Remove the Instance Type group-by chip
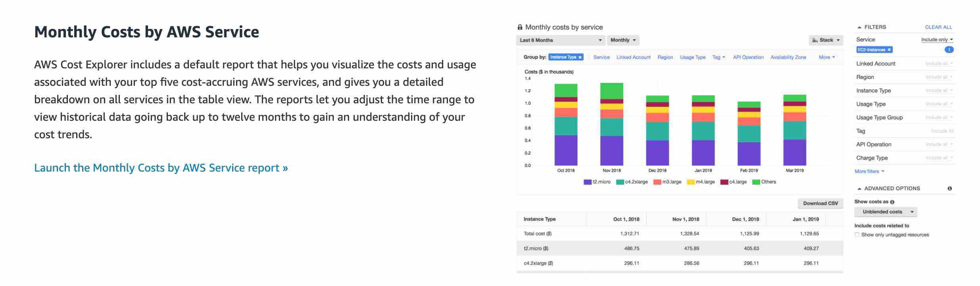980x286 pixels. (x=580, y=57)
